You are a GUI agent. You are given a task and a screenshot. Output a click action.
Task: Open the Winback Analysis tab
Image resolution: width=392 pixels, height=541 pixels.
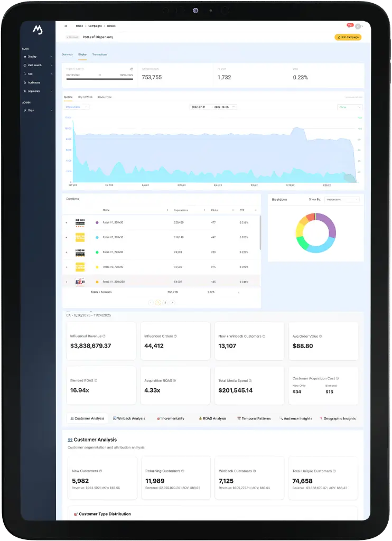[129, 418]
